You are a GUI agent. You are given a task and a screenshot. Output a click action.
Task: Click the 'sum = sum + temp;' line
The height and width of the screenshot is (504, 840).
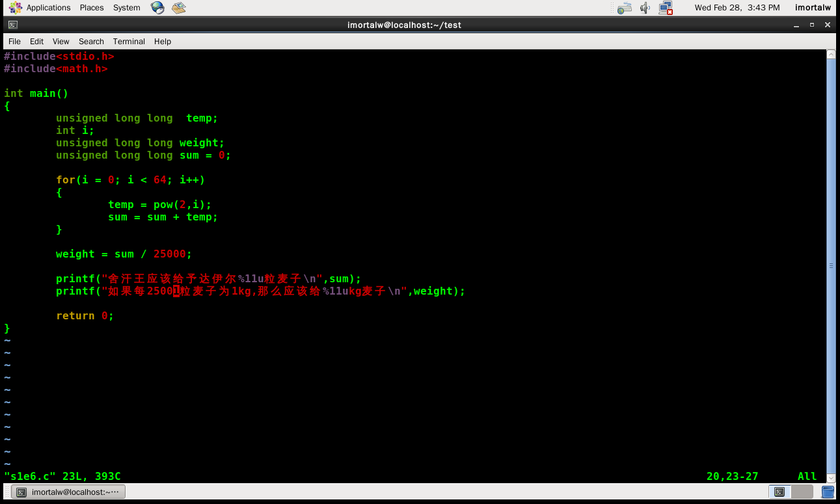[x=163, y=217]
